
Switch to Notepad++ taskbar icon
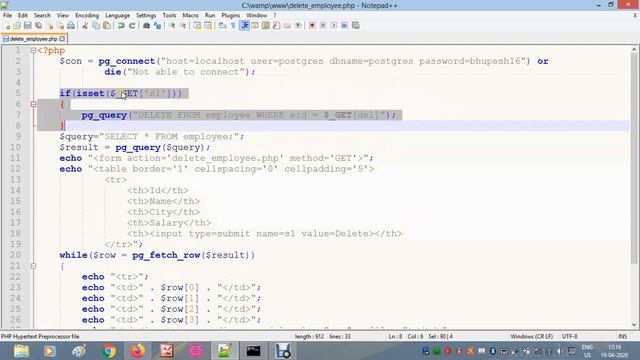224,351
